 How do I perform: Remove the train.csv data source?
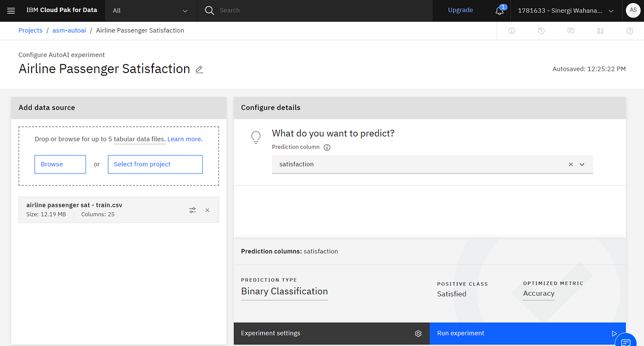tap(207, 210)
